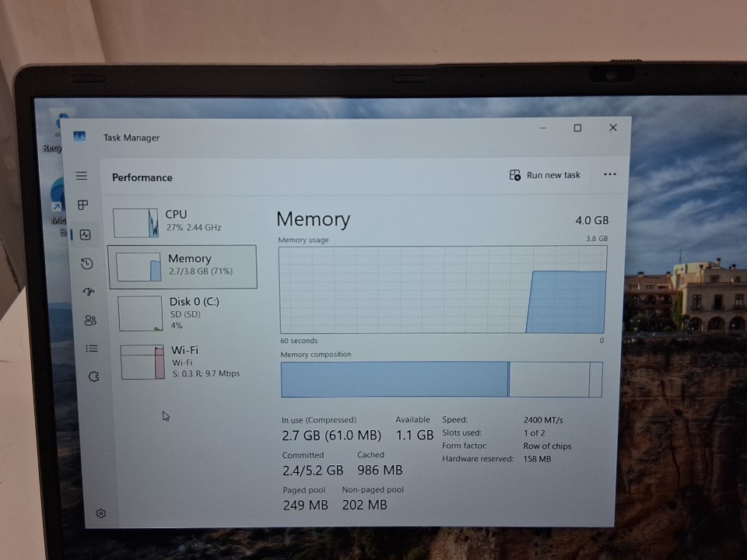Open the Services page icon
747x560 pixels.
click(x=93, y=376)
